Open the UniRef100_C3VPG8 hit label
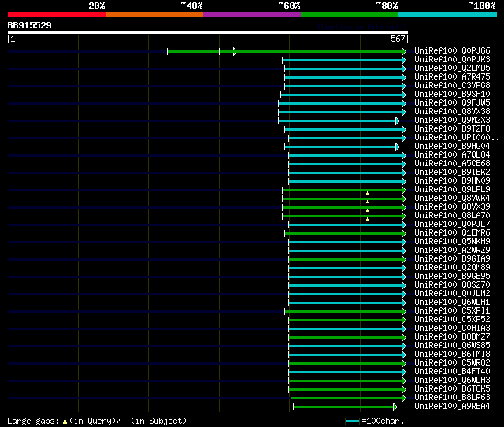This screenshot has height=427, width=504. pyautogui.click(x=452, y=86)
